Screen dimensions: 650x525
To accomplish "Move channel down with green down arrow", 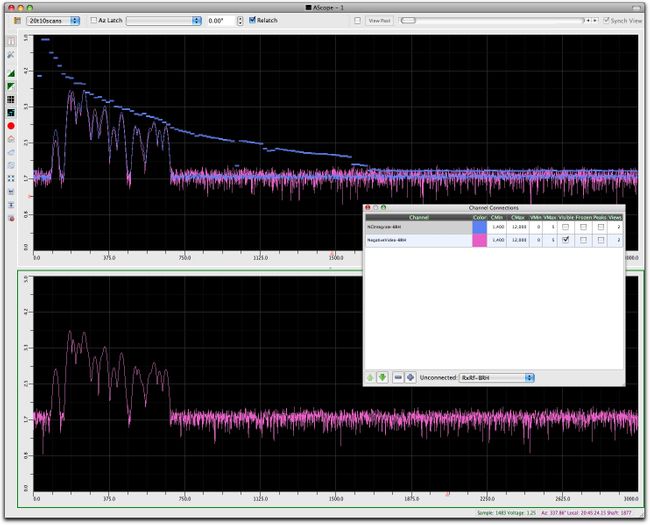I will pyautogui.click(x=382, y=377).
